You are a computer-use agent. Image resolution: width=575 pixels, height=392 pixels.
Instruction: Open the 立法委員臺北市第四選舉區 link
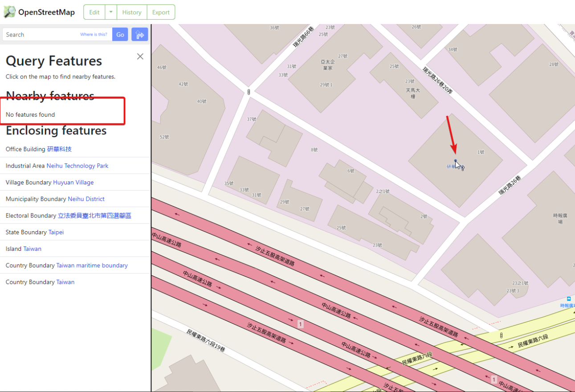[94, 216]
